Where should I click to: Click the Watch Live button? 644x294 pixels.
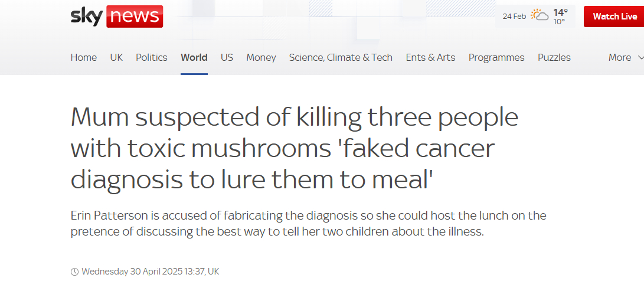[614, 17]
